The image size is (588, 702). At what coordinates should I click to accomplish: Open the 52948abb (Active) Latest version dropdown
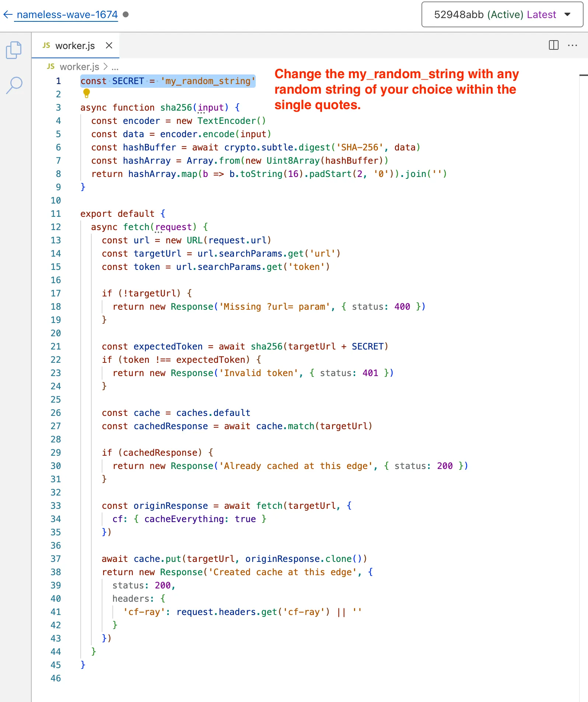[x=502, y=14]
